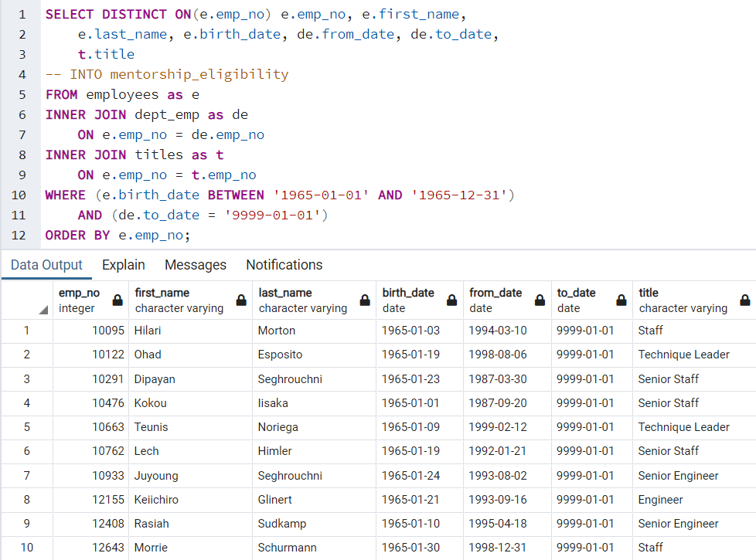Open the Notifications tab

pyautogui.click(x=284, y=265)
